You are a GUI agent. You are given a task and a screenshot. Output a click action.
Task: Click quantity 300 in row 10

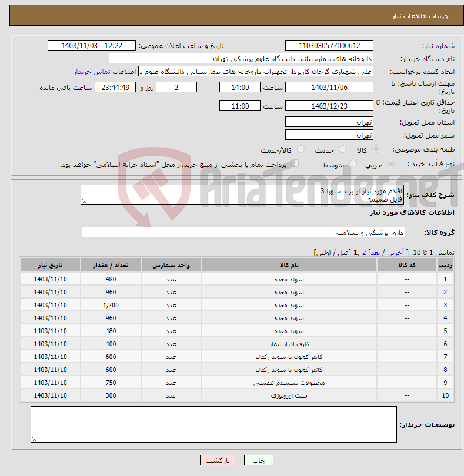[x=111, y=396]
